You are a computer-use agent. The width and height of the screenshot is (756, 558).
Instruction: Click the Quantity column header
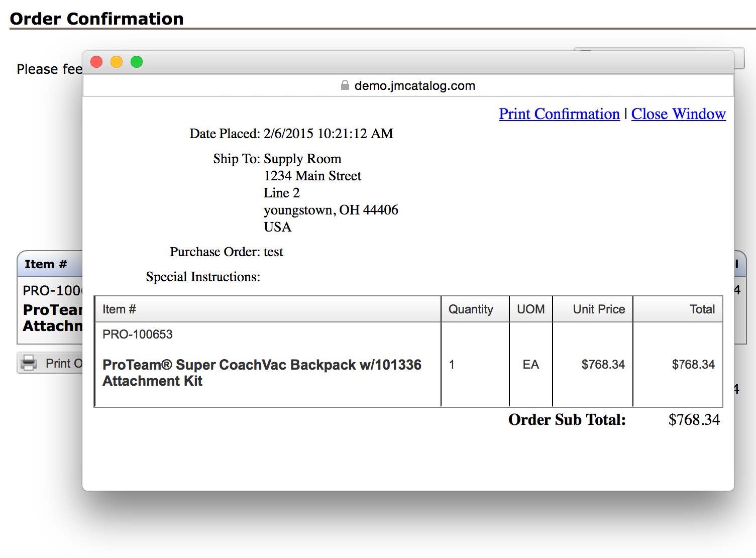tap(471, 309)
